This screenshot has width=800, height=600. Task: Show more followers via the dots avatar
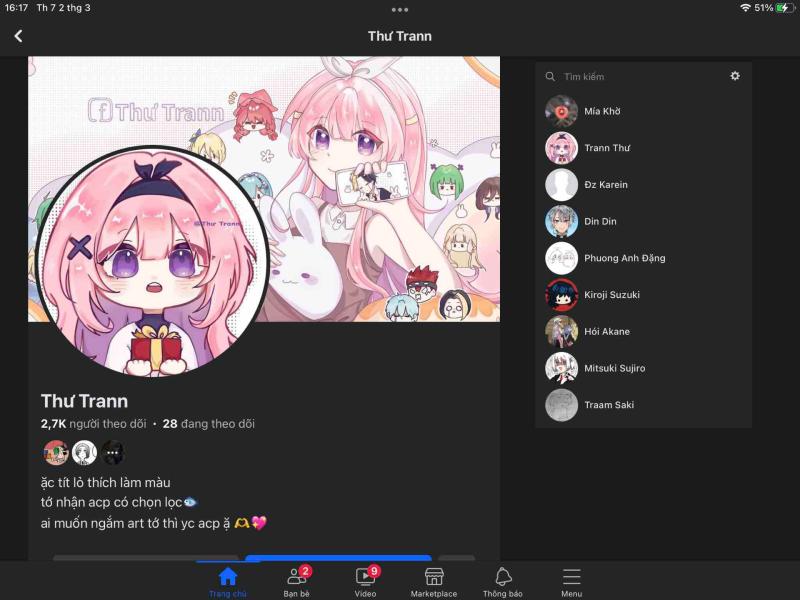(x=113, y=453)
